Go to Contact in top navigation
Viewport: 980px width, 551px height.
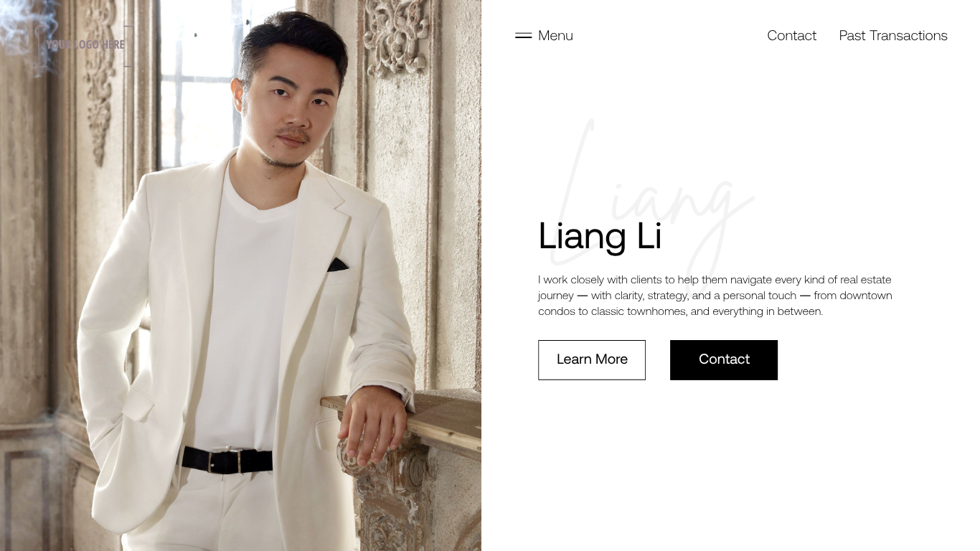791,35
